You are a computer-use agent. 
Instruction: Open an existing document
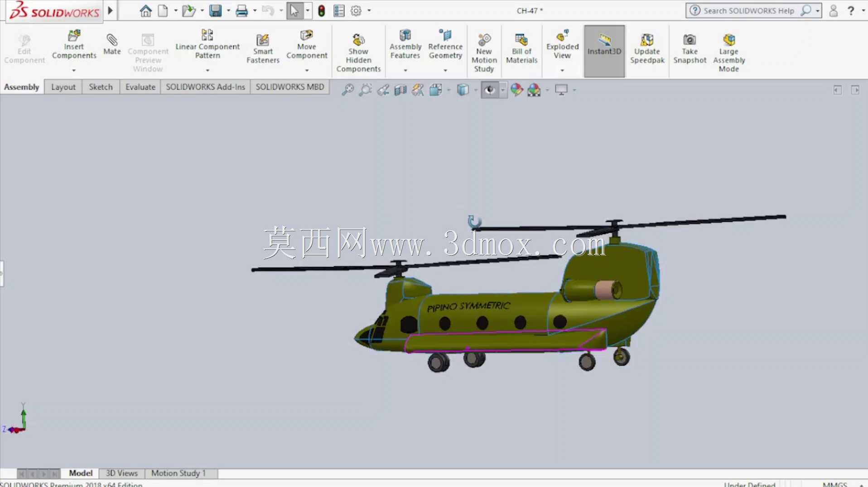pyautogui.click(x=188, y=10)
